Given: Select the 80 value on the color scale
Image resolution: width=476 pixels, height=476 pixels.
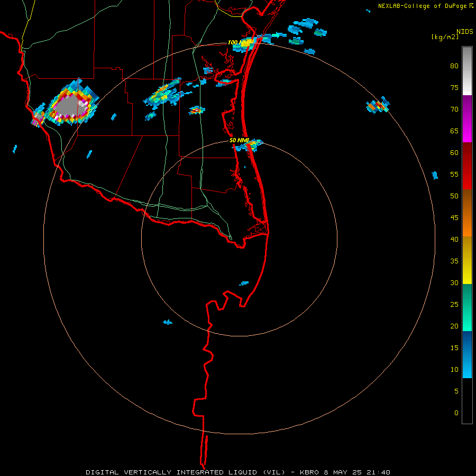Looking at the screenshot, I should pyautogui.click(x=454, y=66).
